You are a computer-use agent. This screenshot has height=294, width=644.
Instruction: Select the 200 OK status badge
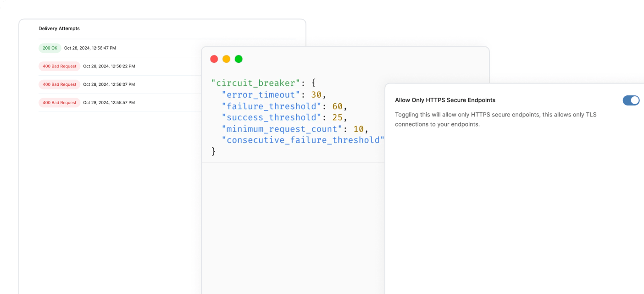(50, 48)
